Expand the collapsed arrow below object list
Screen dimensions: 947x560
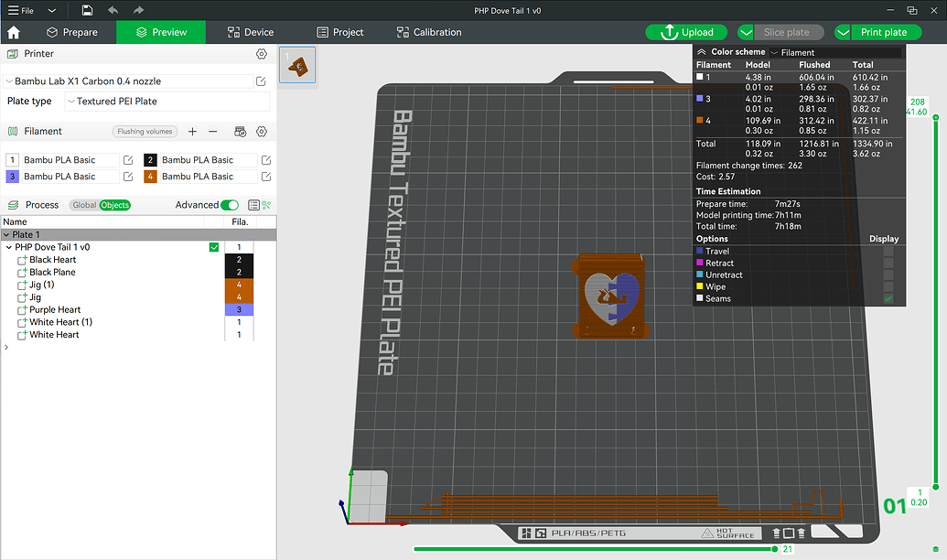point(6,347)
